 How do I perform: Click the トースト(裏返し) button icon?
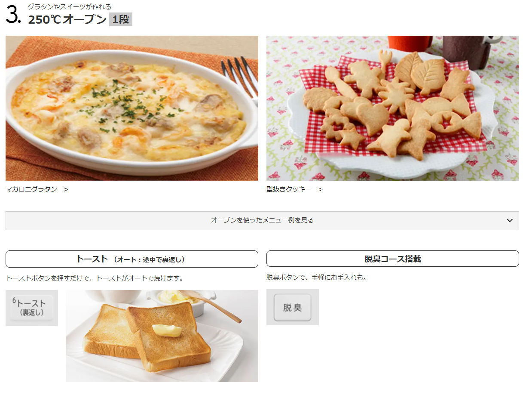32,308
